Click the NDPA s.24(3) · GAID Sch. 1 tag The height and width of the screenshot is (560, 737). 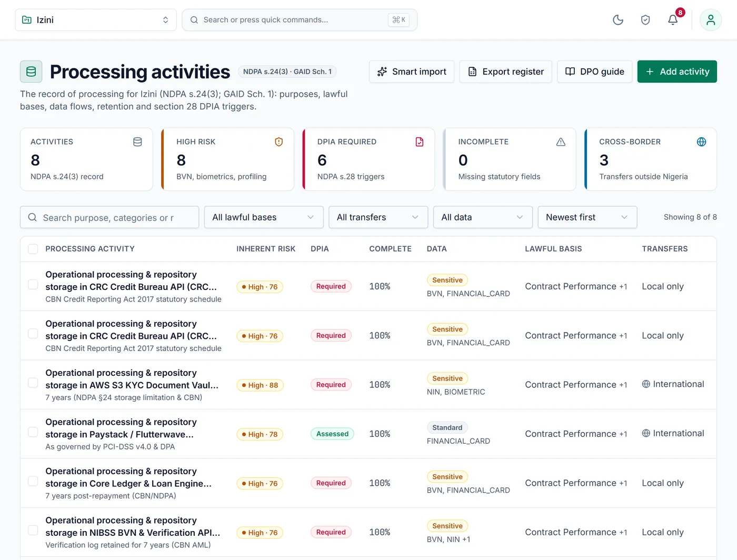point(287,72)
